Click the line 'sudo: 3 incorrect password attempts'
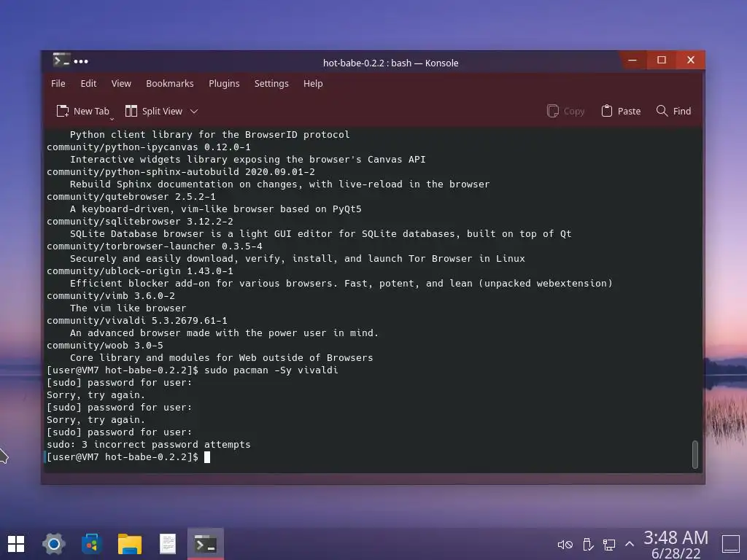Viewport: 747px width, 560px height. click(x=149, y=444)
